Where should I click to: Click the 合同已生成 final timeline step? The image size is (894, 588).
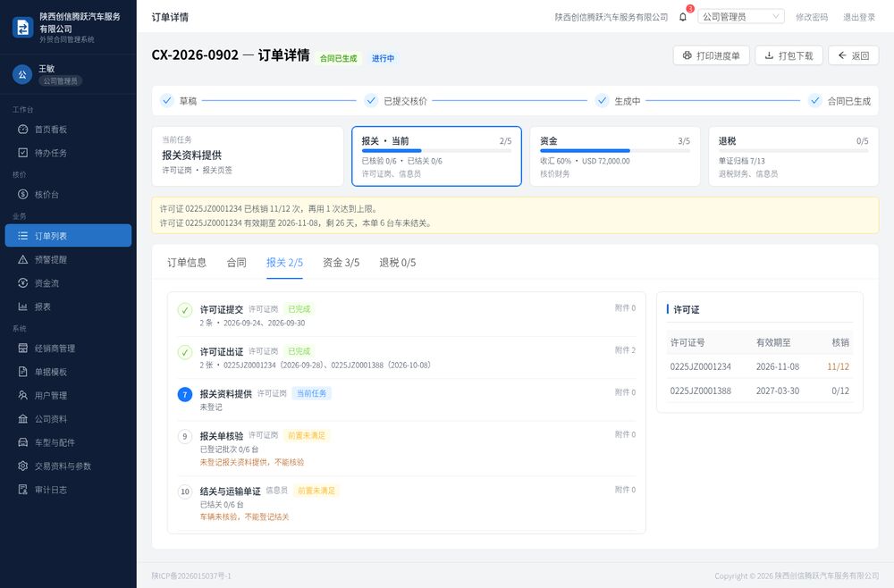point(839,101)
